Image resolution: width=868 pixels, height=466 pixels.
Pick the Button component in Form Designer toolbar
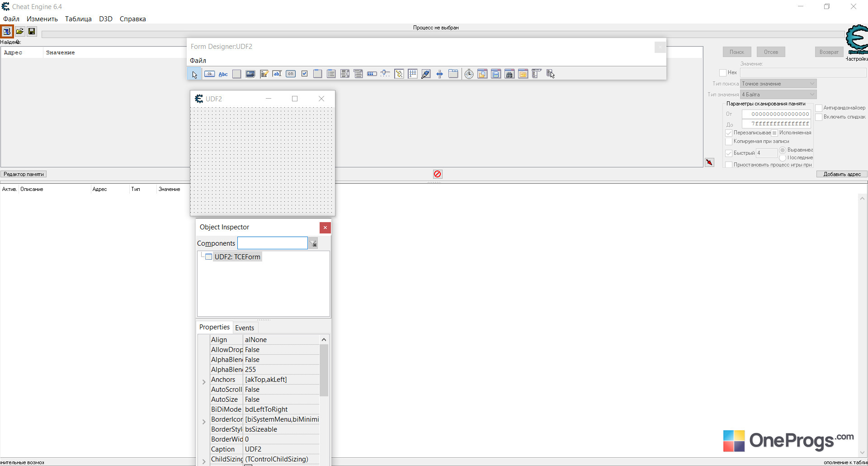point(209,74)
